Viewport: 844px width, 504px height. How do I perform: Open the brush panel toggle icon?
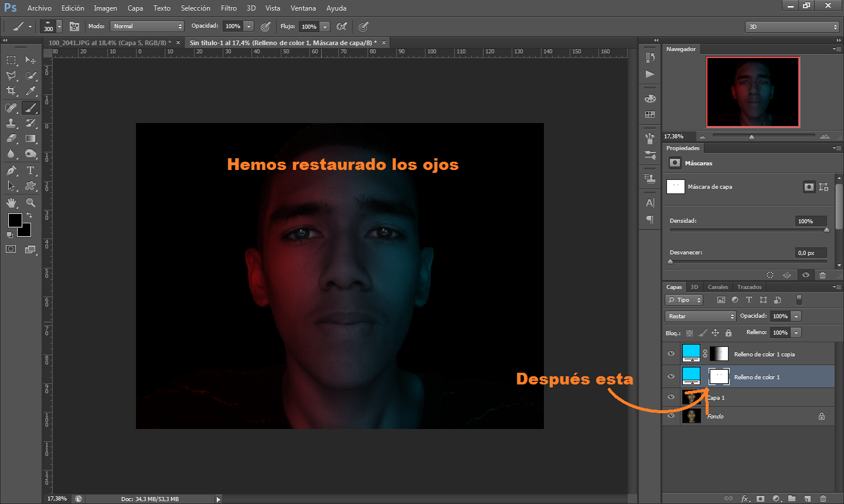[74, 26]
